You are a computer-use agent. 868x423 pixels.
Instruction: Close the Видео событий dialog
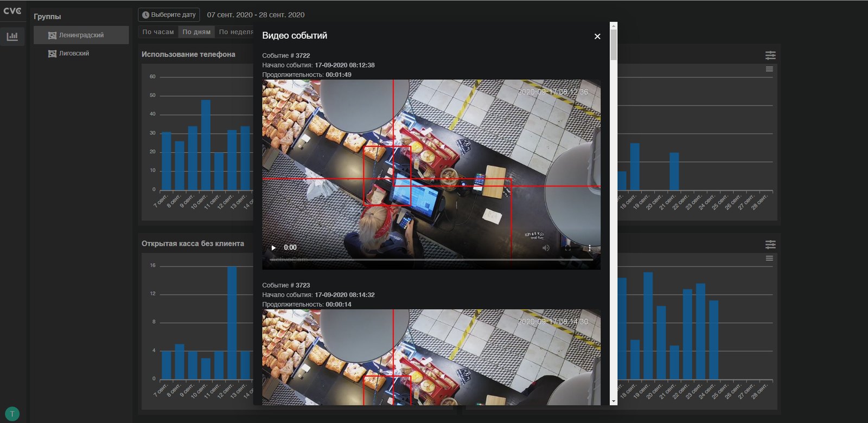click(x=597, y=36)
